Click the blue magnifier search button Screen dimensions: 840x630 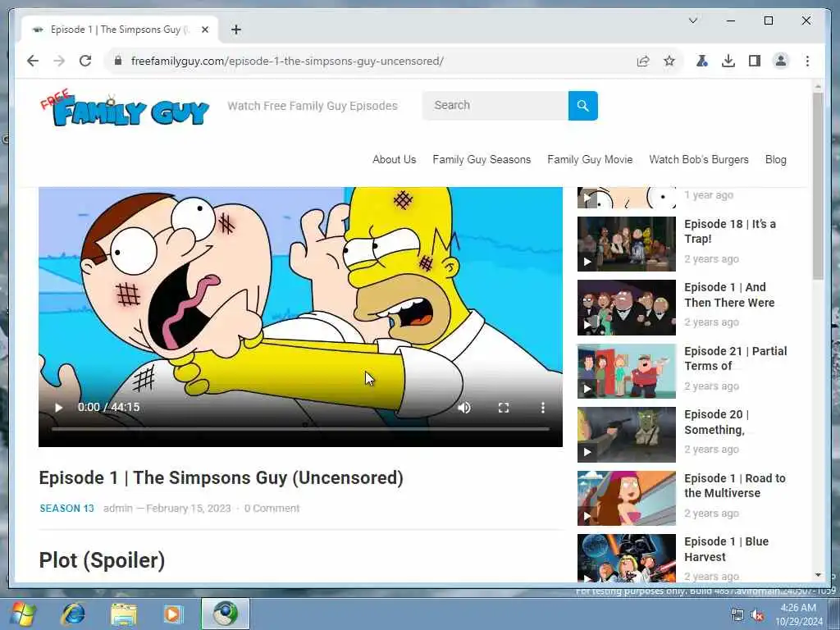583,106
